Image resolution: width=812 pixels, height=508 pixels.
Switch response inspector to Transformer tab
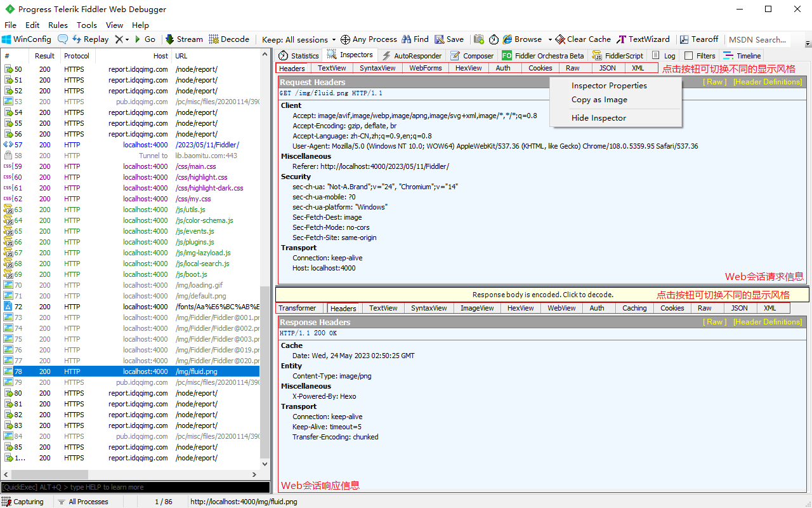coord(298,308)
